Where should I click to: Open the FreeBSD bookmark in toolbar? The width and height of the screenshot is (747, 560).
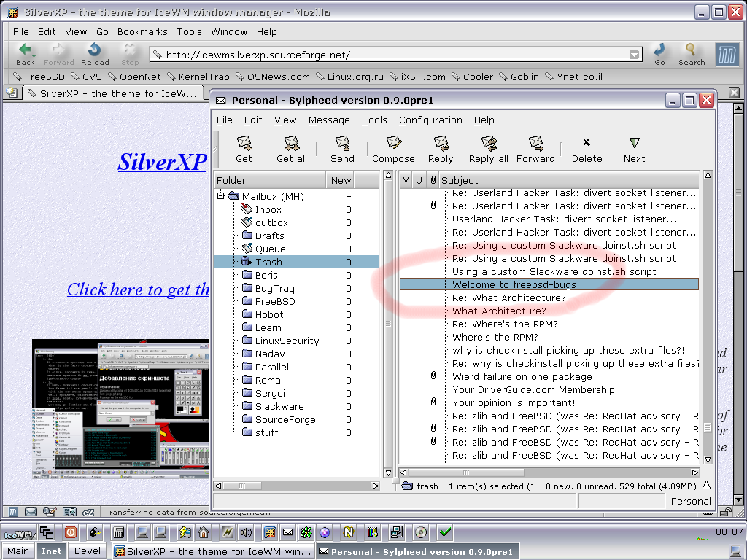coord(39,77)
